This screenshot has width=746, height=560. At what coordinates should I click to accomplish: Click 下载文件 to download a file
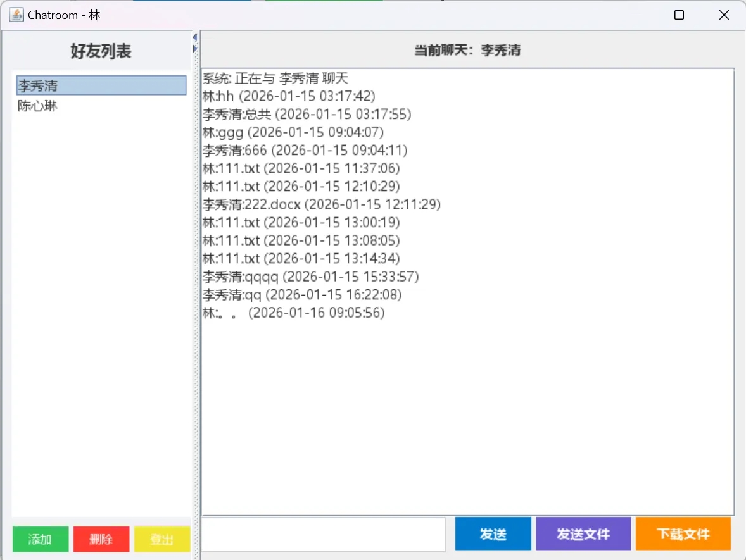click(683, 533)
